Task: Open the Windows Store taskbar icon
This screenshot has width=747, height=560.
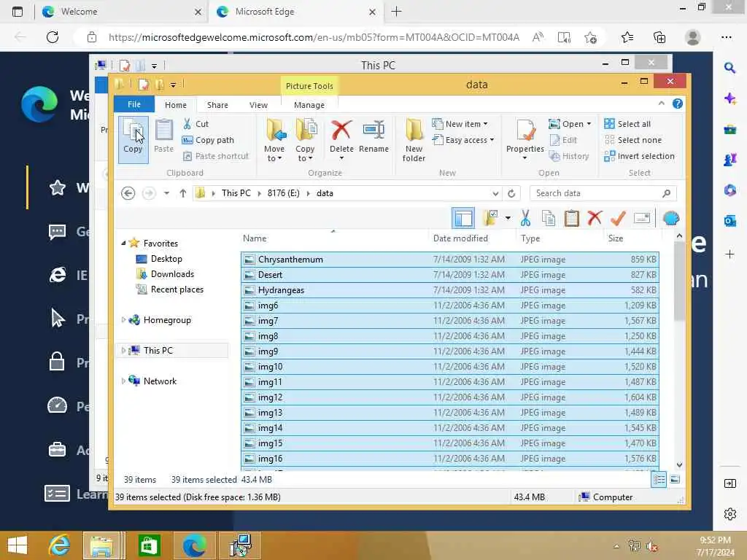Action: tap(149, 545)
